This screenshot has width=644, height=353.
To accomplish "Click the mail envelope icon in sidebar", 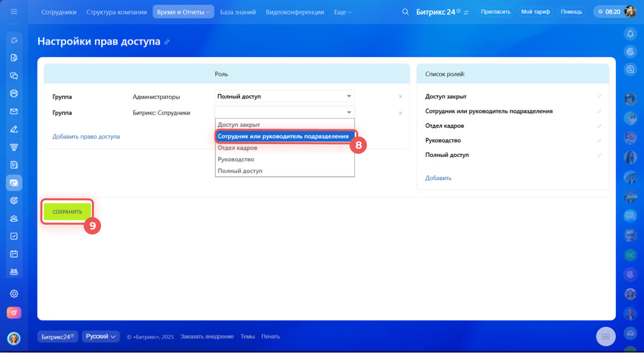I will click(14, 111).
